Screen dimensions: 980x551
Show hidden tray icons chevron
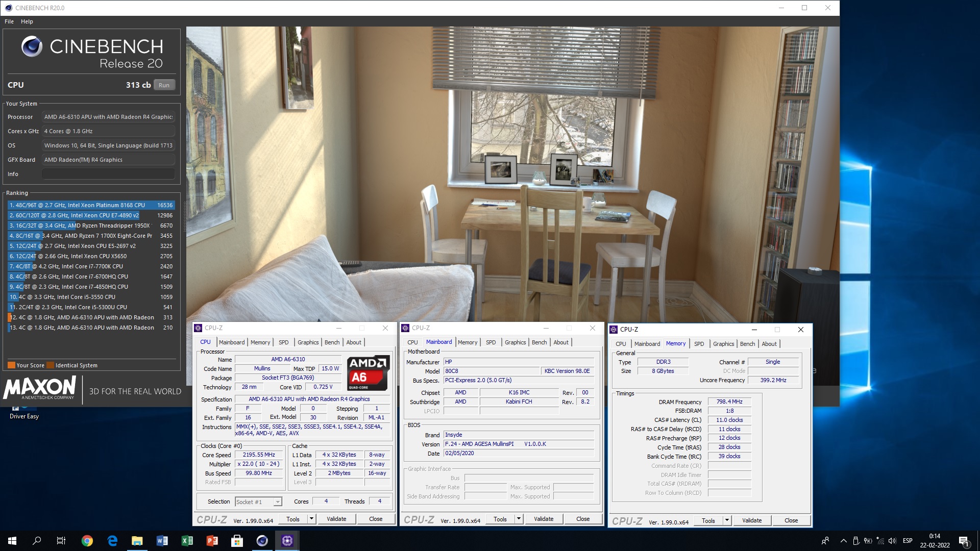pos(843,541)
